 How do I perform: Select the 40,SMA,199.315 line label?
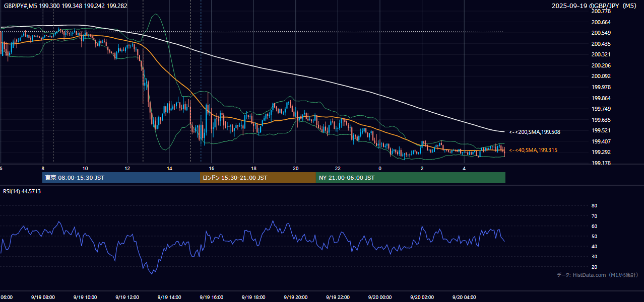coord(533,150)
